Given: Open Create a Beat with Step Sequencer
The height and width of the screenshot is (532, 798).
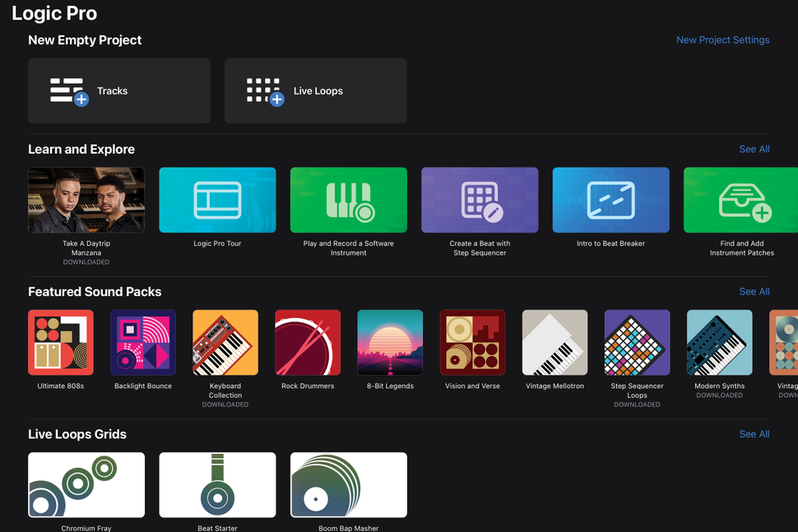Looking at the screenshot, I should (x=480, y=199).
